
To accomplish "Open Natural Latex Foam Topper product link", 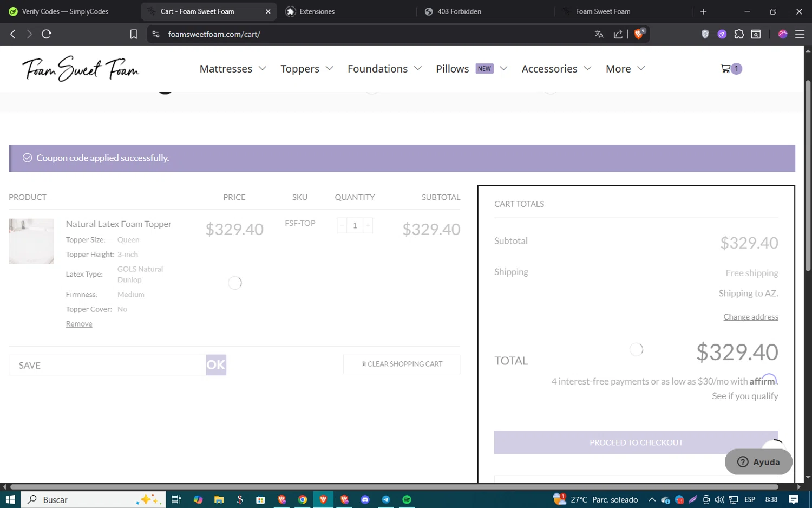I will click(119, 224).
